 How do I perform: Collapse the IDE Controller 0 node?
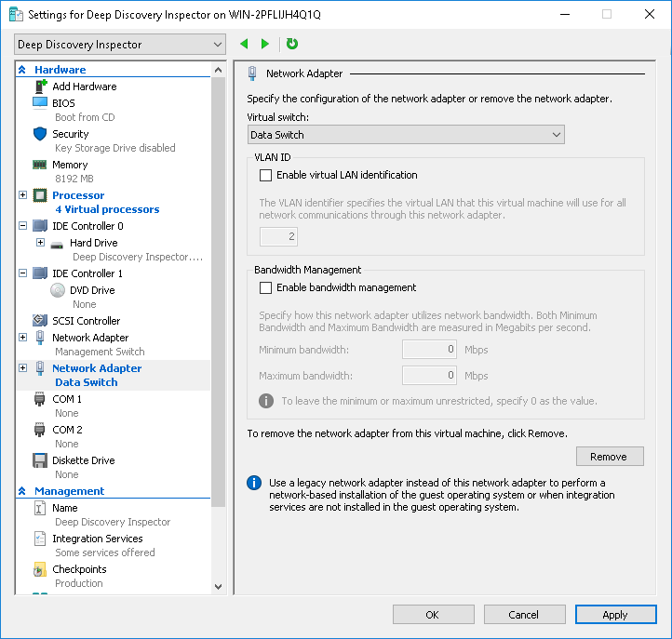[23, 226]
